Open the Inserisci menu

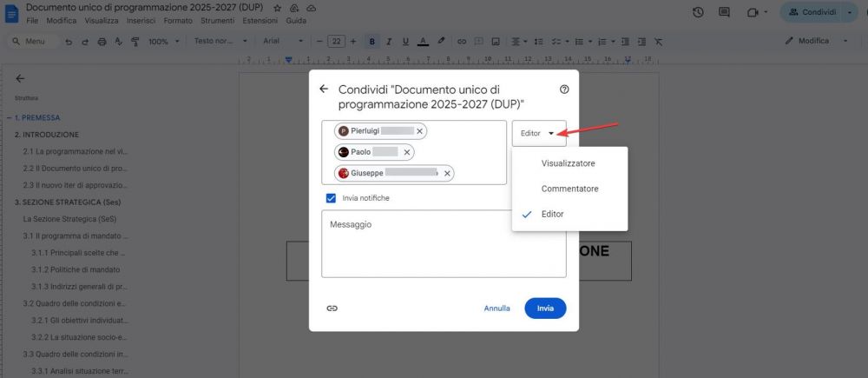tap(141, 21)
